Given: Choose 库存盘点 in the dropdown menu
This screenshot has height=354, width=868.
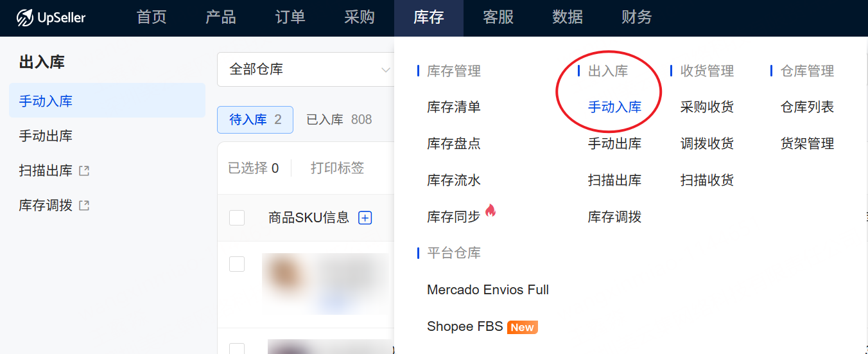Looking at the screenshot, I should point(454,144).
